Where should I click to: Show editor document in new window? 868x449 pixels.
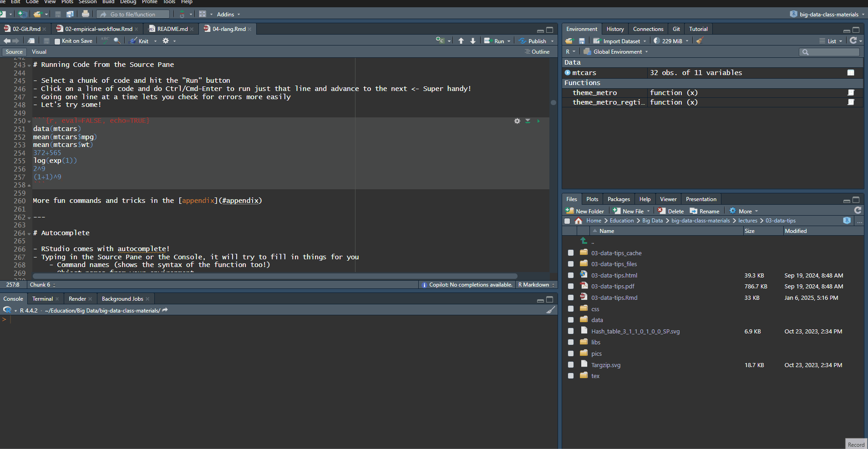[x=31, y=41]
